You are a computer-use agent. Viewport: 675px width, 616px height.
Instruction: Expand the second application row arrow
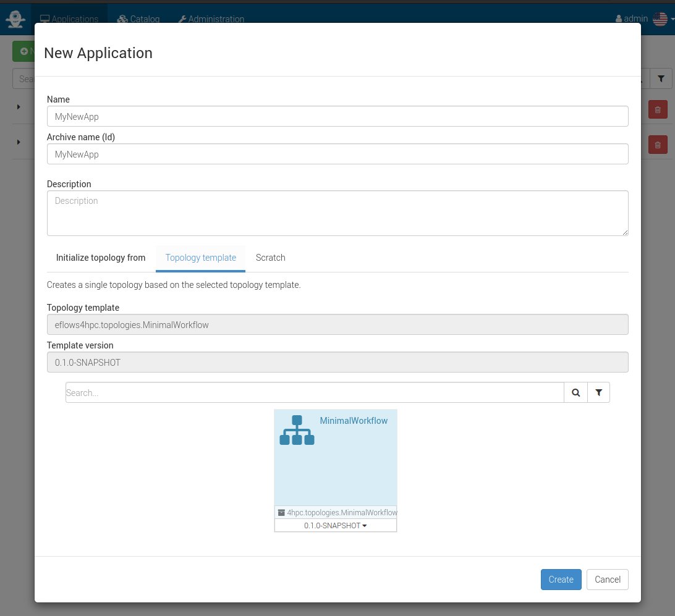coord(19,142)
